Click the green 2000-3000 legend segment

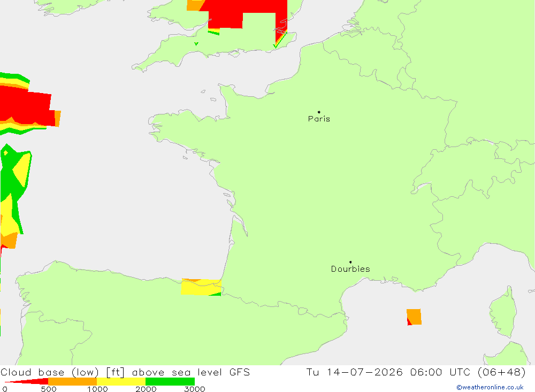tap(170, 381)
